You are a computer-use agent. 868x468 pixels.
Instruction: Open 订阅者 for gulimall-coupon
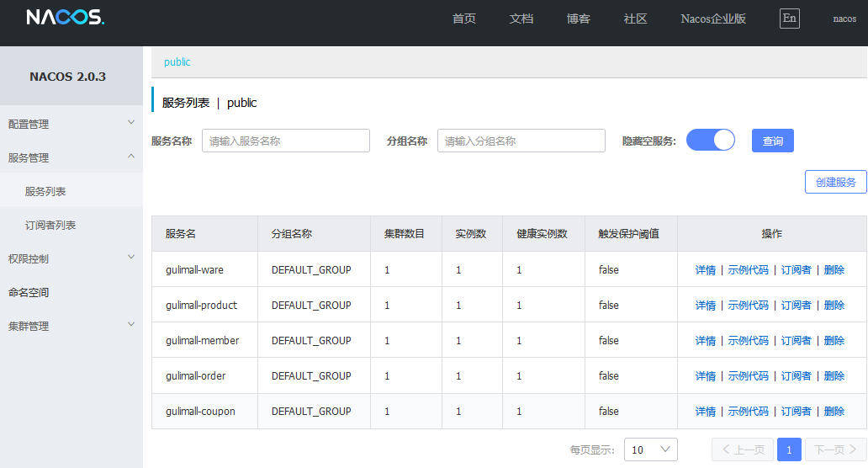pos(796,412)
